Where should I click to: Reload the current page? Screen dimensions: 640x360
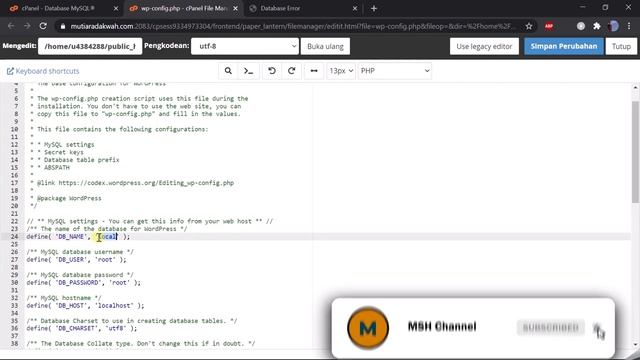click(x=43, y=26)
